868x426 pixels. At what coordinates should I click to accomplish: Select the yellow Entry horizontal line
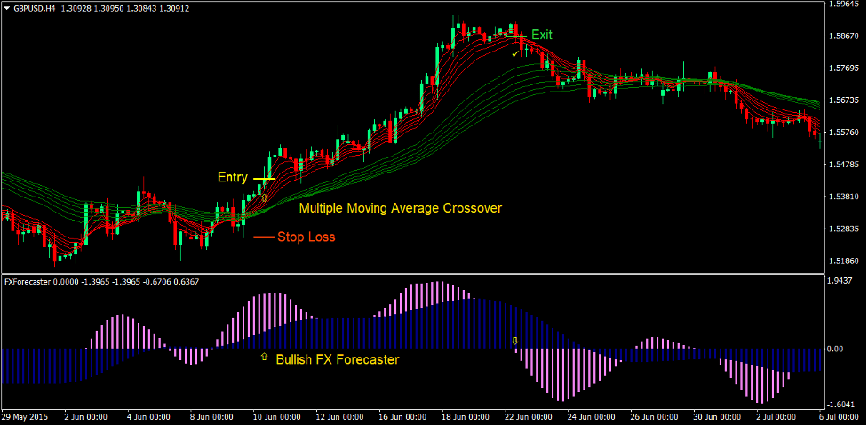264,179
